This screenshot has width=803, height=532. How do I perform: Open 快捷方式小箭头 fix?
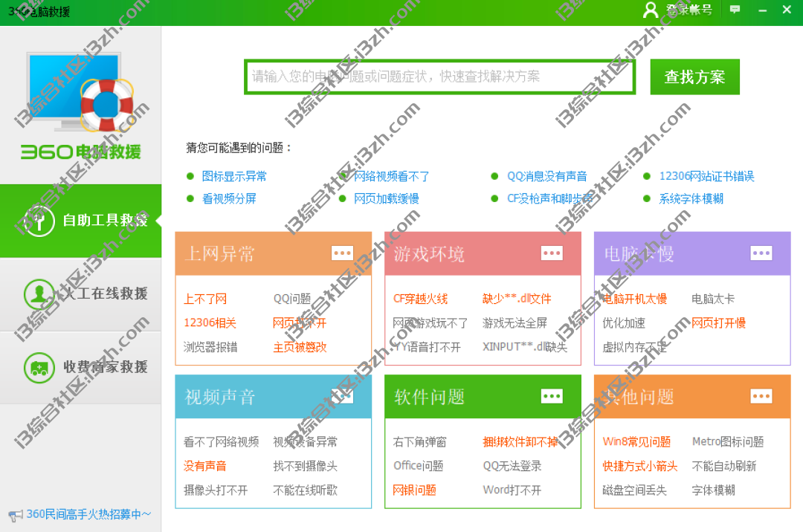(x=639, y=466)
